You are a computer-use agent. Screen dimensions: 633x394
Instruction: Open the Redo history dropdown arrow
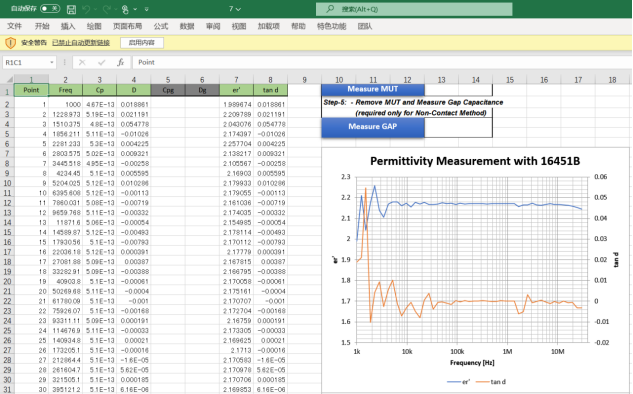pos(115,9)
